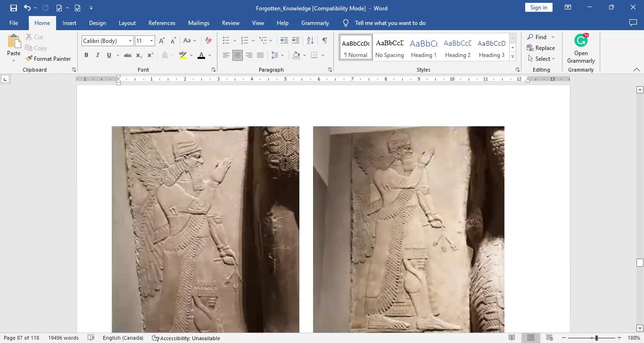
Task: Select the right Assyrian relief image
Action: point(409,229)
